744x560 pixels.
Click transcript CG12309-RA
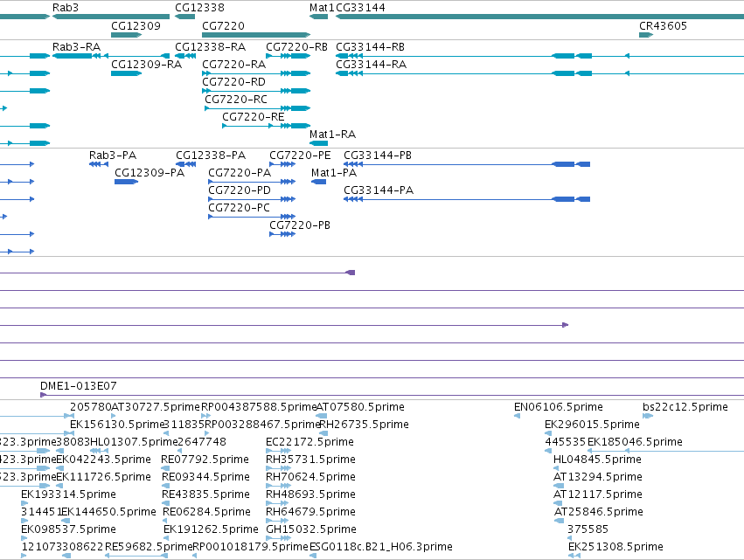(x=146, y=64)
